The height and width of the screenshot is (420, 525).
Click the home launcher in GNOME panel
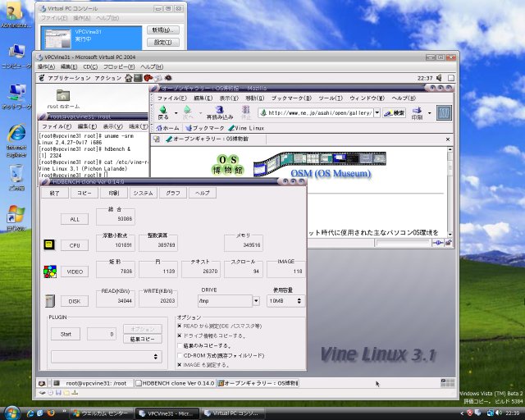click(129, 78)
